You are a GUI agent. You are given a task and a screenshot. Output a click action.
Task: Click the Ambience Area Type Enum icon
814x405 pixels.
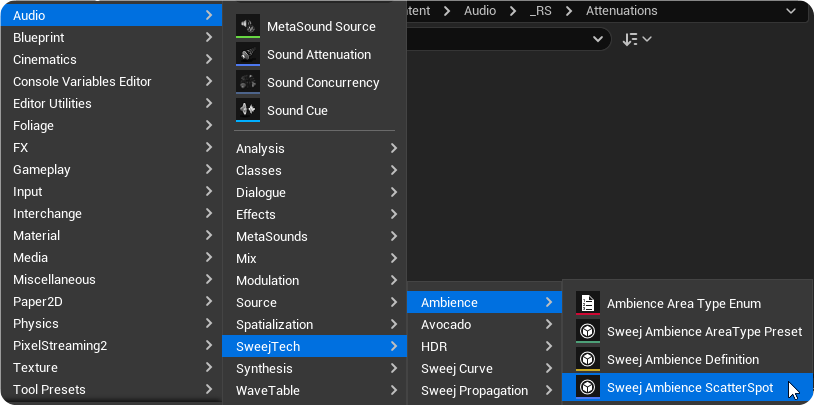pyautogui.click(x=588, y=303)
